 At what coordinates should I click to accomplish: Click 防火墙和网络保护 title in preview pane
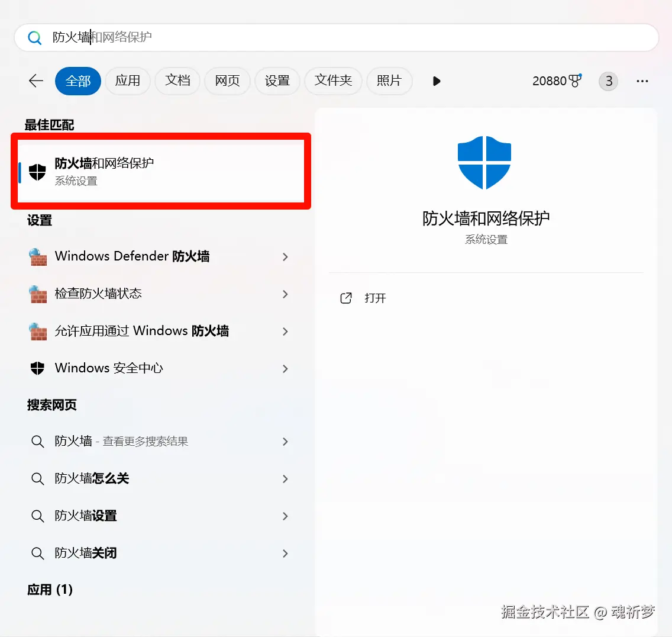(486, 219)
